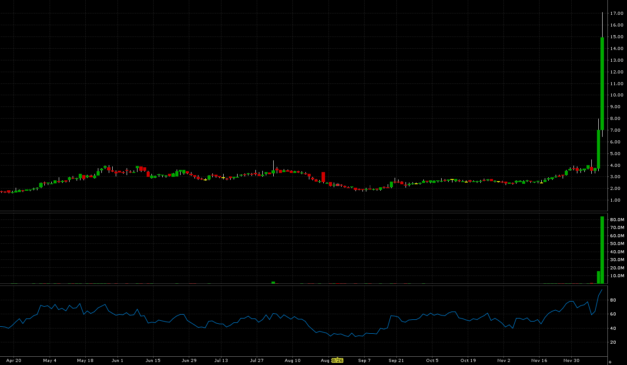Click the 20 level on oscillator axis
627x365 pixels.
tap(612, 342)
